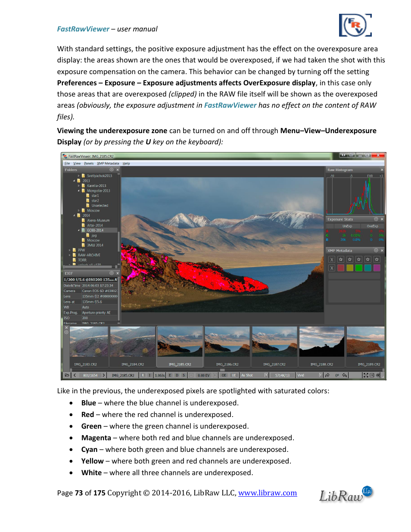Expand the PPW folder
Viewport: 411px width, 532px height.
pyautogui.click(x=70, y=250)
